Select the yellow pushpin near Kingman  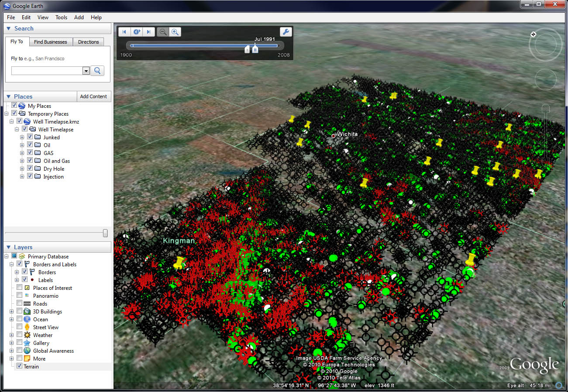(178, 262)
